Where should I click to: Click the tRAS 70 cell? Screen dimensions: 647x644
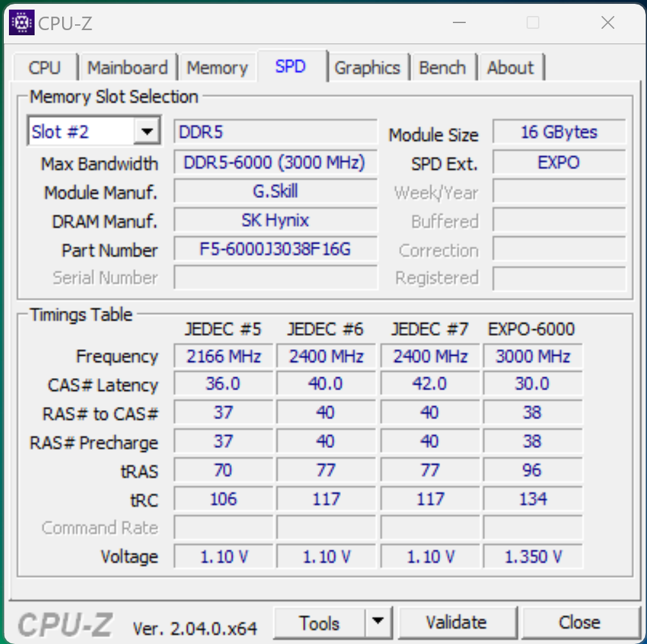223,470
